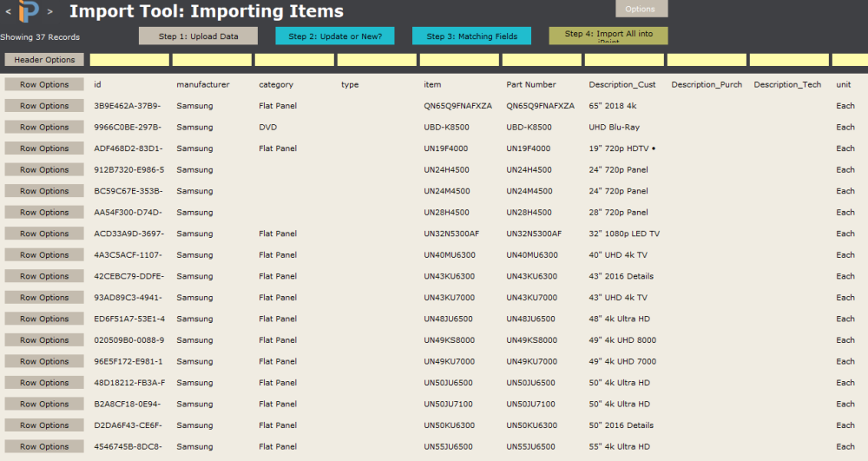Click the yellow field above Description_Cust column
This screenshot has height=461, width=868.
[x=624, y=60]
